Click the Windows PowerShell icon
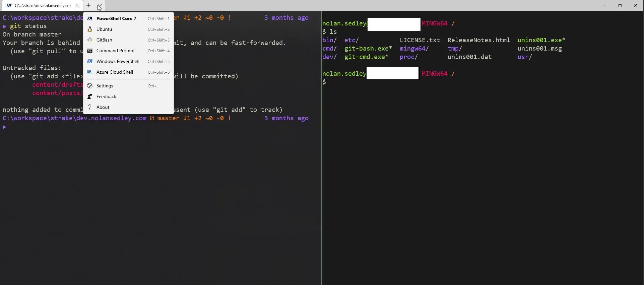 coord(90,61)
